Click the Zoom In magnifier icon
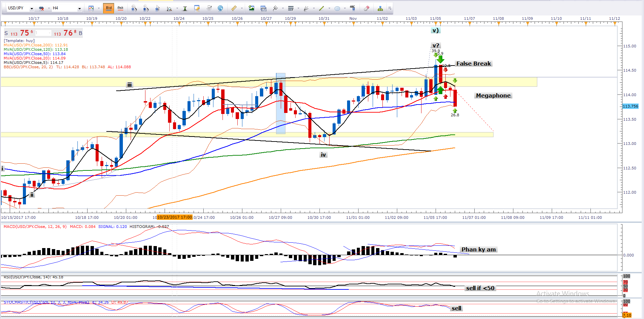The height and width of the screenshot is (319, 644). click(x=134, y=8)
